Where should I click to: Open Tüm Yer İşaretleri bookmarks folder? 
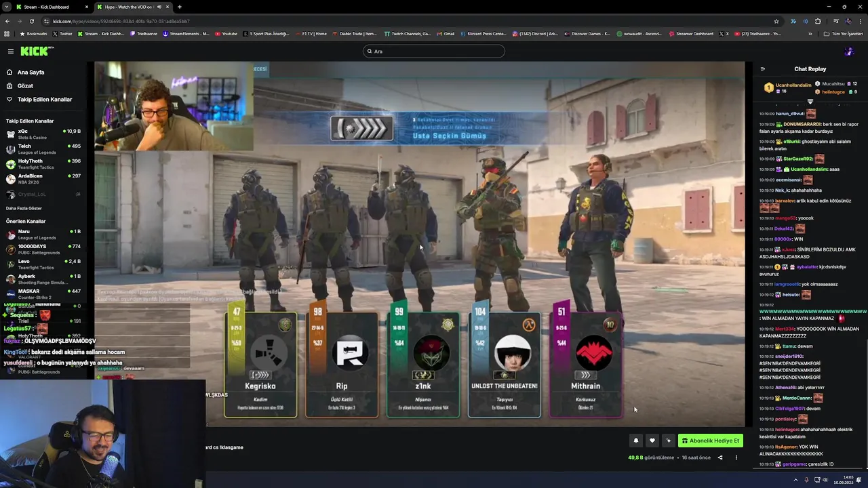[844, 34]
